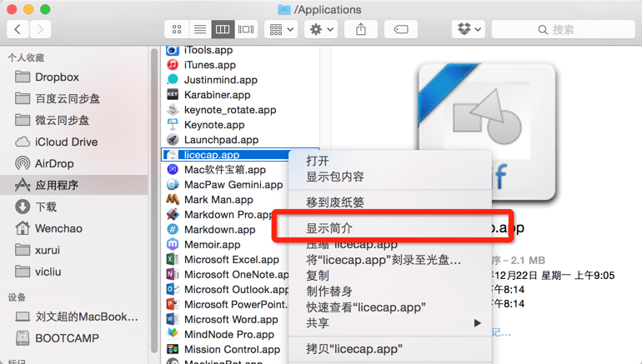Image resolution: width=642 pixels, height=364 pixels.
Task: Click the MindNode Pro.app icon
Action: (x=173, y=334)
